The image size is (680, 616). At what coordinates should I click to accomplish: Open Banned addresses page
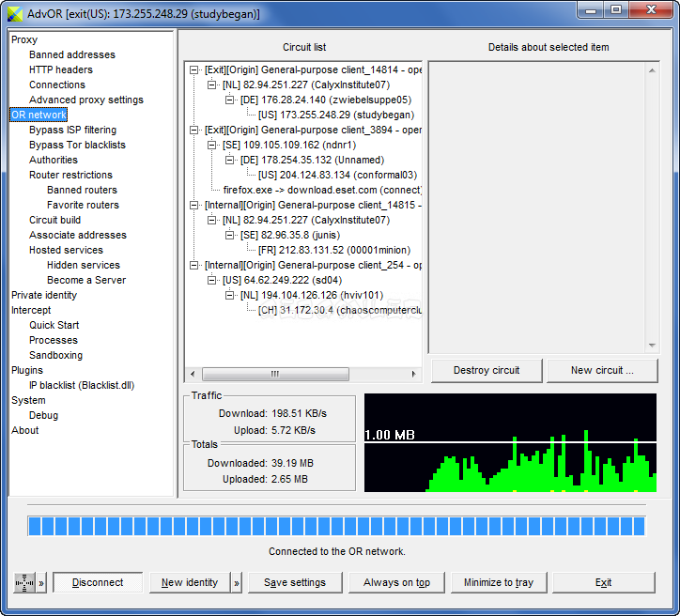tap(72, 54)
